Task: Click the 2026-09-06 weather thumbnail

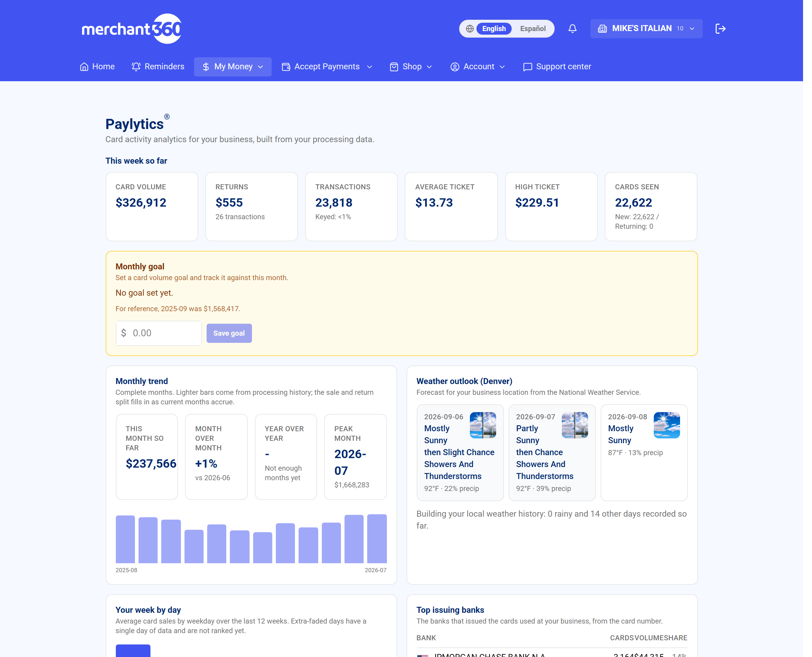Action: coord(483,425)
